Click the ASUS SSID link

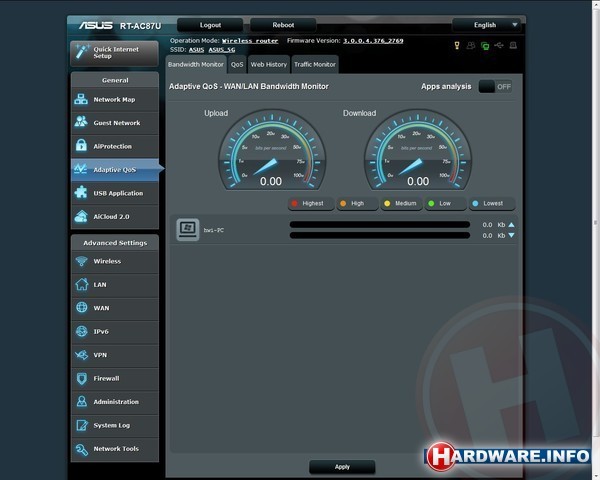(x=196, y=50)
